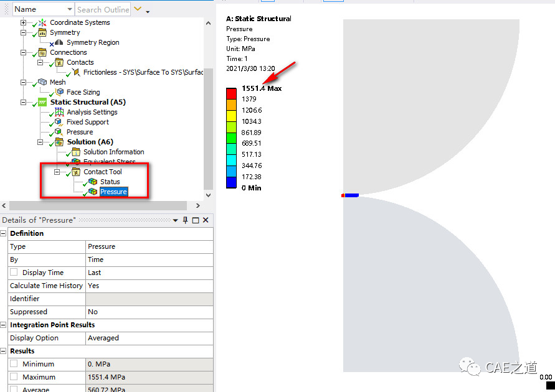
Task: Select Face Sizing under Mesh
Action: point(83,92)
